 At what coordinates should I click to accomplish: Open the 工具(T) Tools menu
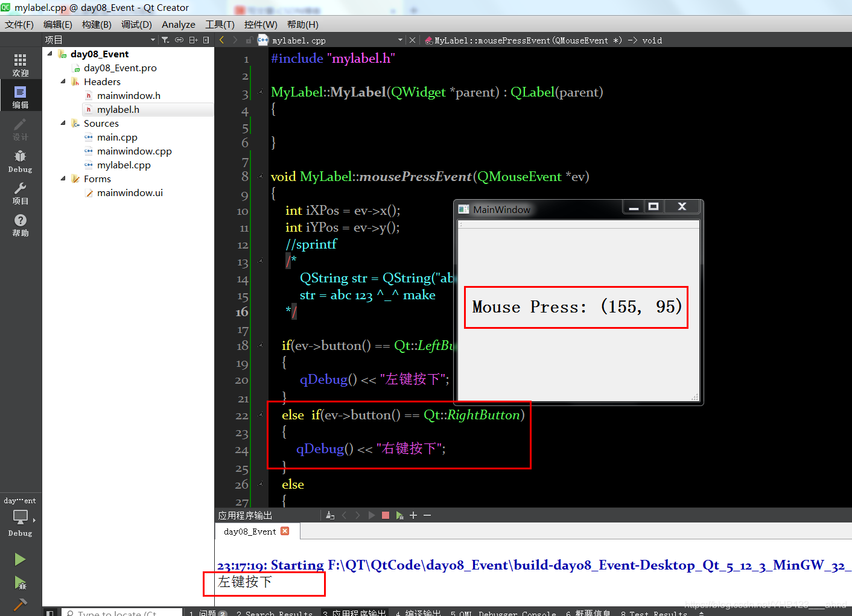pos(220,24)
